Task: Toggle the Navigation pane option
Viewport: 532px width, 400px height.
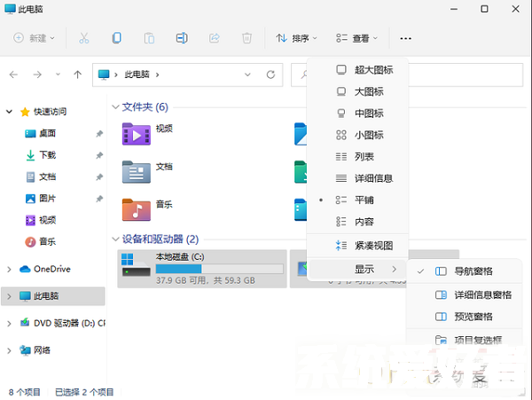Action: click(473, 271)
